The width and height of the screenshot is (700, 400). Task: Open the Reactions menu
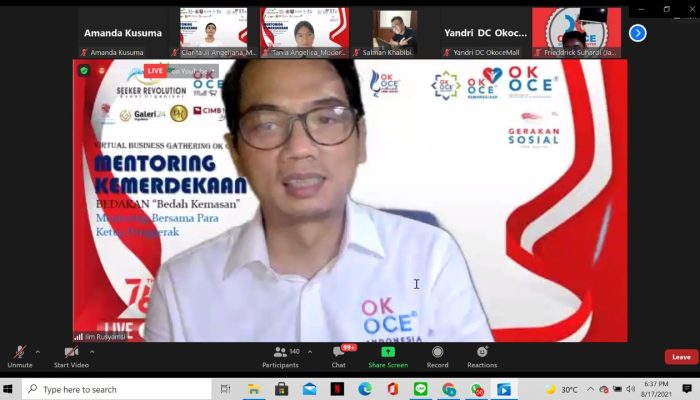[x=482, y=357]
